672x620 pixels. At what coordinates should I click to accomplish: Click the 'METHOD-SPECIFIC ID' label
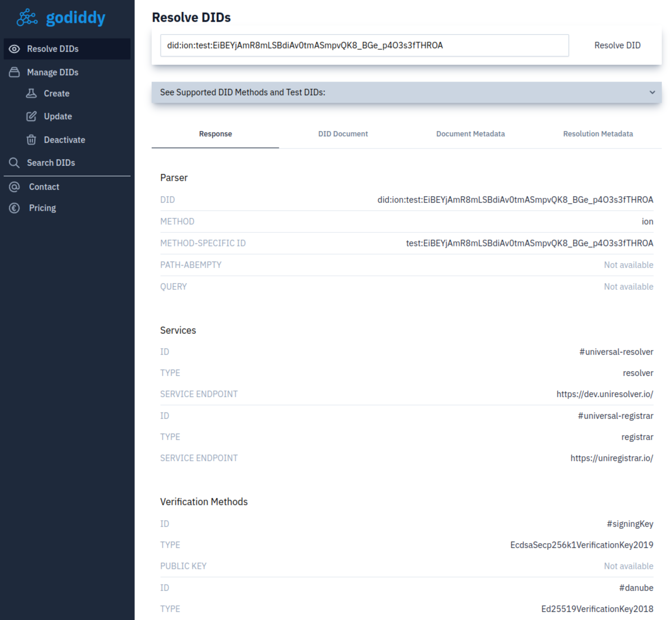(x=203, y=243)
